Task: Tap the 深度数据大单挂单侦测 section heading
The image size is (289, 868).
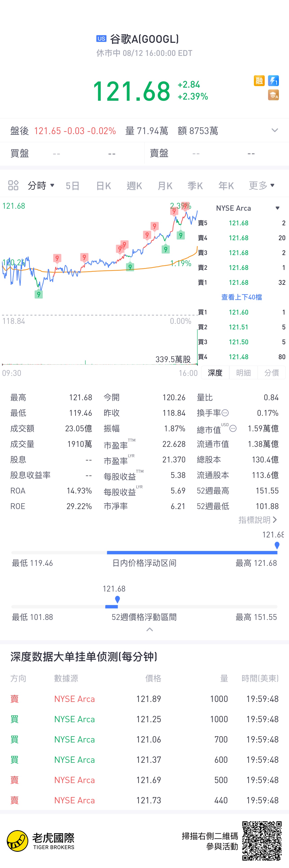Action: click(84, 657)
